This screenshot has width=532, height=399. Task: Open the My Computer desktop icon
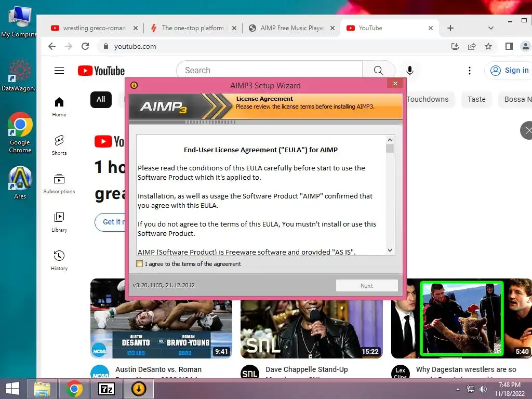tap(19, 21)
